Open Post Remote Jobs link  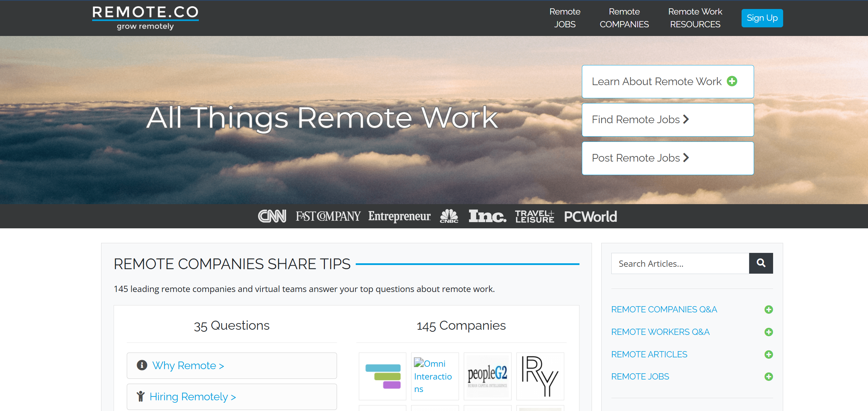pyautogui.click(x=668, y=158)
